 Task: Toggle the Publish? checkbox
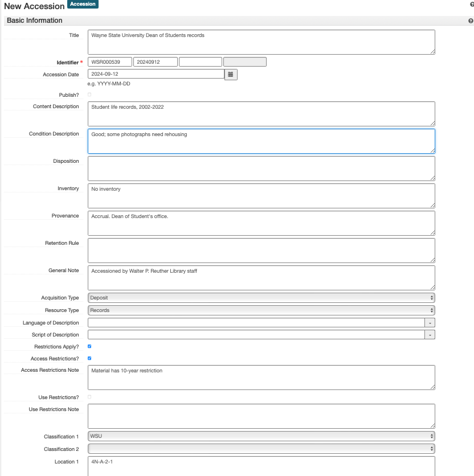click(x=89, y=95)
